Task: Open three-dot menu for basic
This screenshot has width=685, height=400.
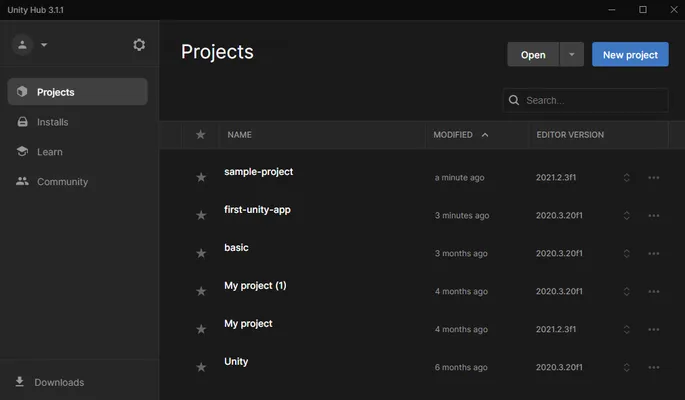Action: coord(654,253)
